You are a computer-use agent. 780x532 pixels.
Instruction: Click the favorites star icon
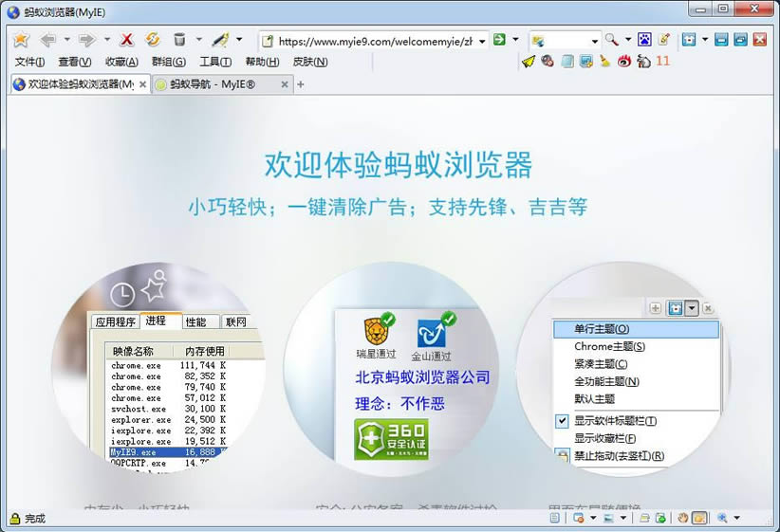[21, 39]
